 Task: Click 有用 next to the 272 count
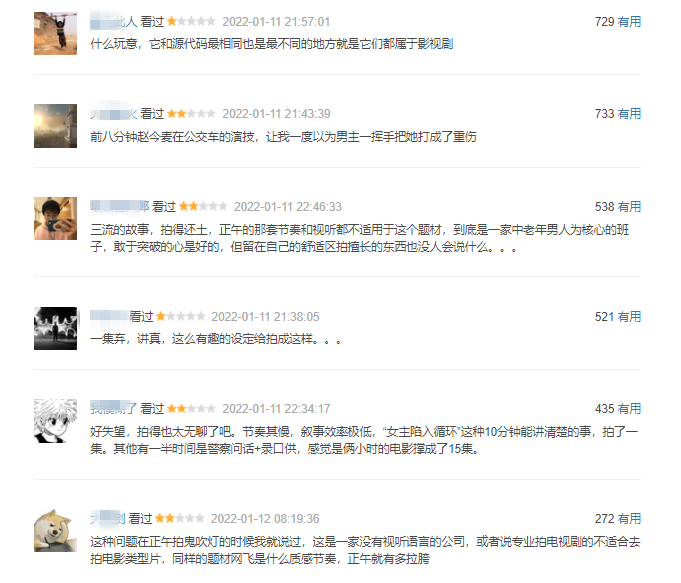629,519
